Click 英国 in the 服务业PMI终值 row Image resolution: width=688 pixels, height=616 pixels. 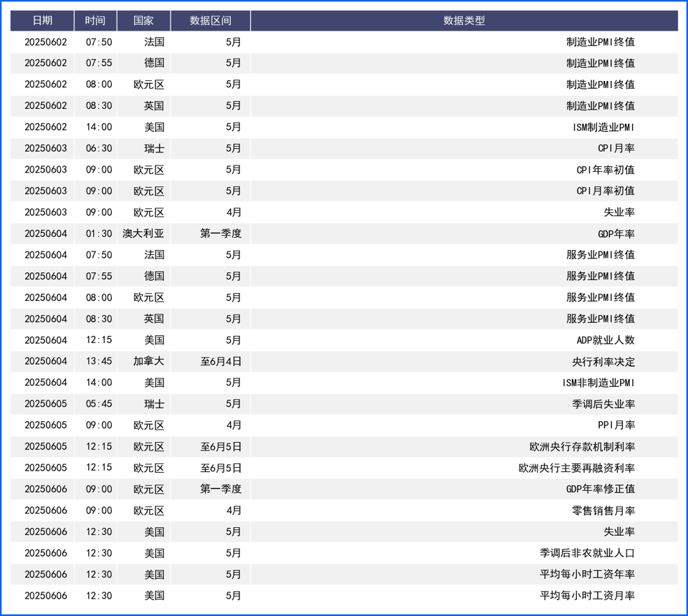155,319
